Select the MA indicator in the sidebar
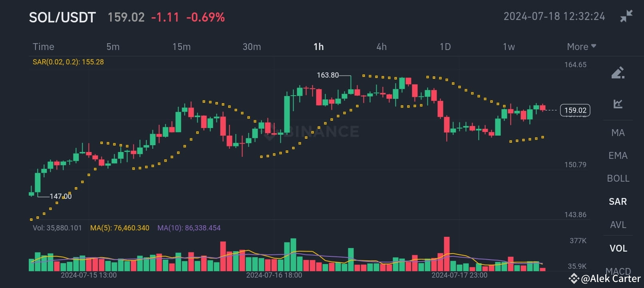This screenshot has height=288, width=644. 617,132
